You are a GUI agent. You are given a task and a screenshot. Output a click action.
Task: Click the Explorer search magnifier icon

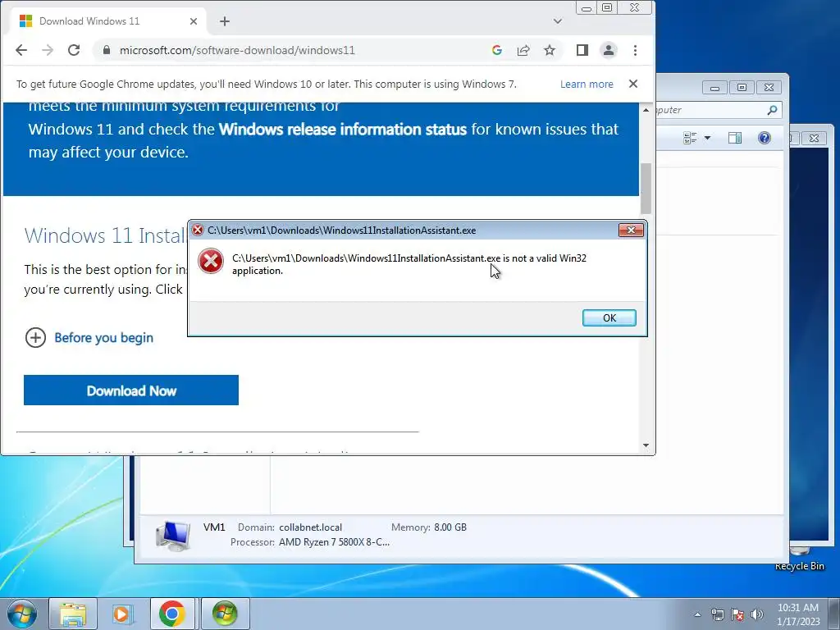pos(772,110)
